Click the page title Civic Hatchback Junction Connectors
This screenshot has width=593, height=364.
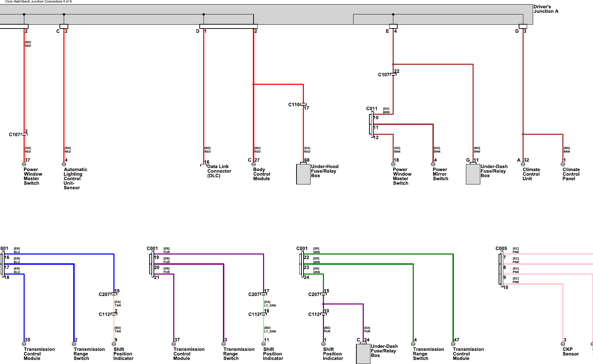(x=38, y=2)
